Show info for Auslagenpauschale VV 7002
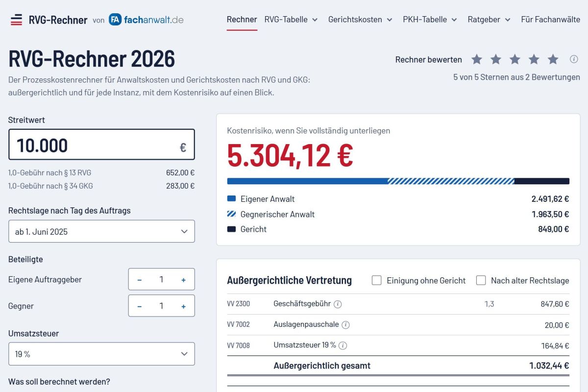The height and width of the screenshot is (392, 588). [x=345, y=325]
